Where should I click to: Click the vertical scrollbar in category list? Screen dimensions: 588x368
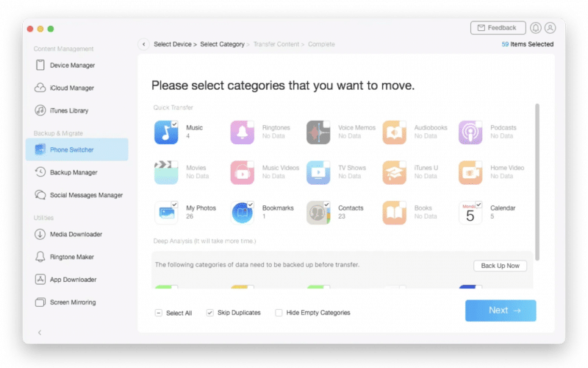(x=537, y=180)
